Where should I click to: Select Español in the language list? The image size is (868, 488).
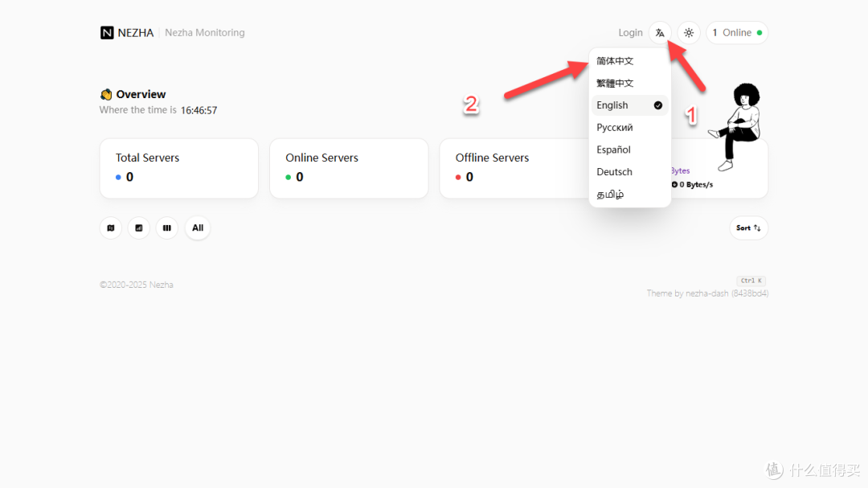pos(614,150)
